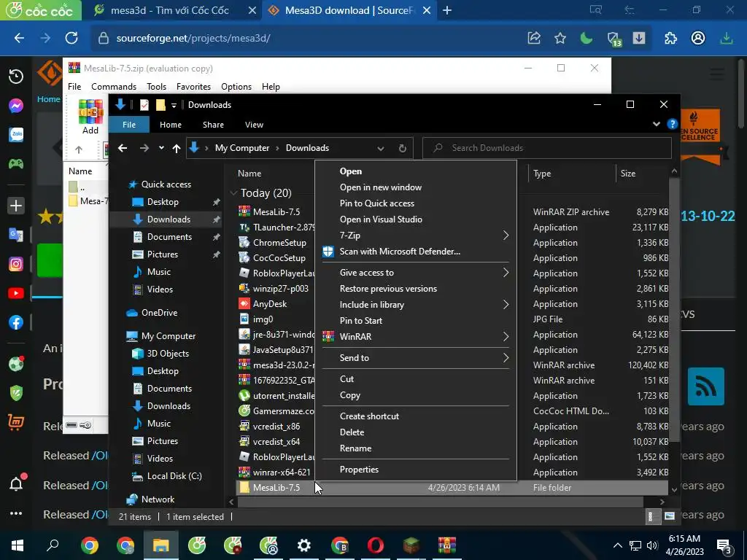The image size is (747, 560).
Task: Refresh the Downloads folder view
Action: (403, 148)
